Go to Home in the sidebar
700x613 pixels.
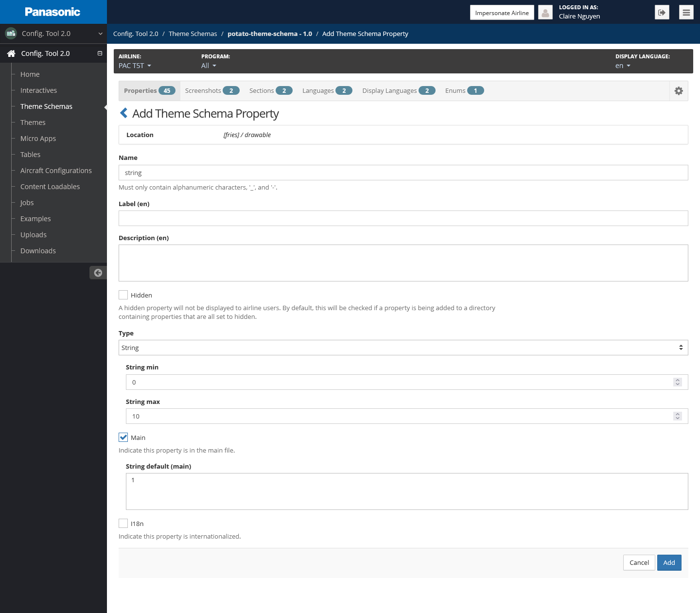(x=30, y=74)
